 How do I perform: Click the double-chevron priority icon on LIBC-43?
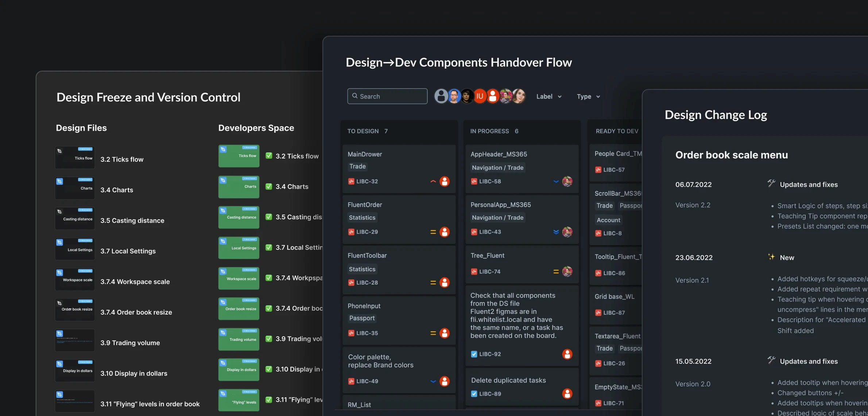point(556,232)
